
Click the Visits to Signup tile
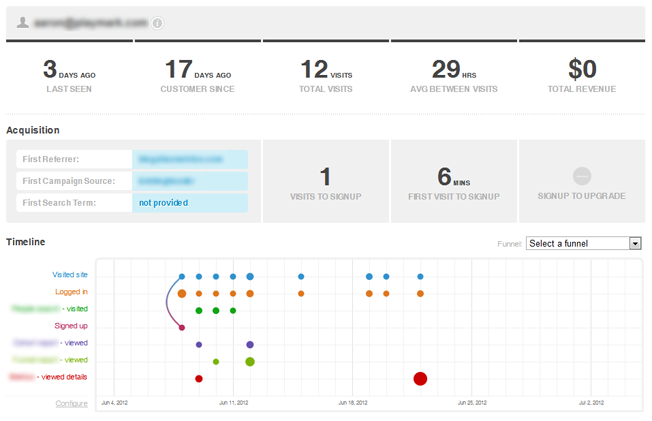click(326, 181)
